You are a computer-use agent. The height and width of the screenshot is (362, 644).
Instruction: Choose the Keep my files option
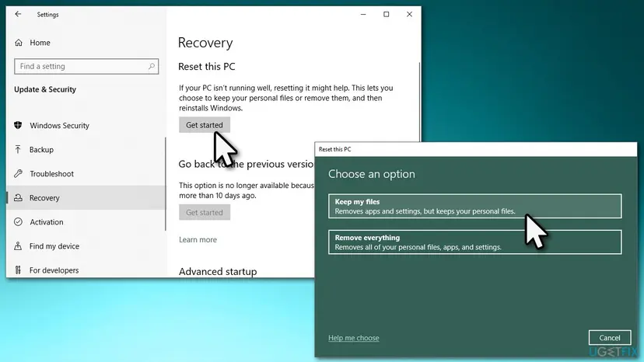pos(474,206)
